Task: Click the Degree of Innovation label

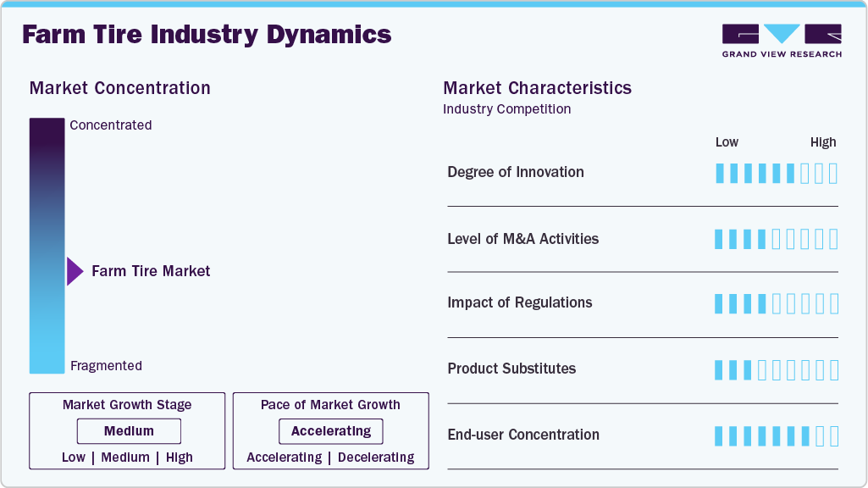Action: (x=516, y=172)
